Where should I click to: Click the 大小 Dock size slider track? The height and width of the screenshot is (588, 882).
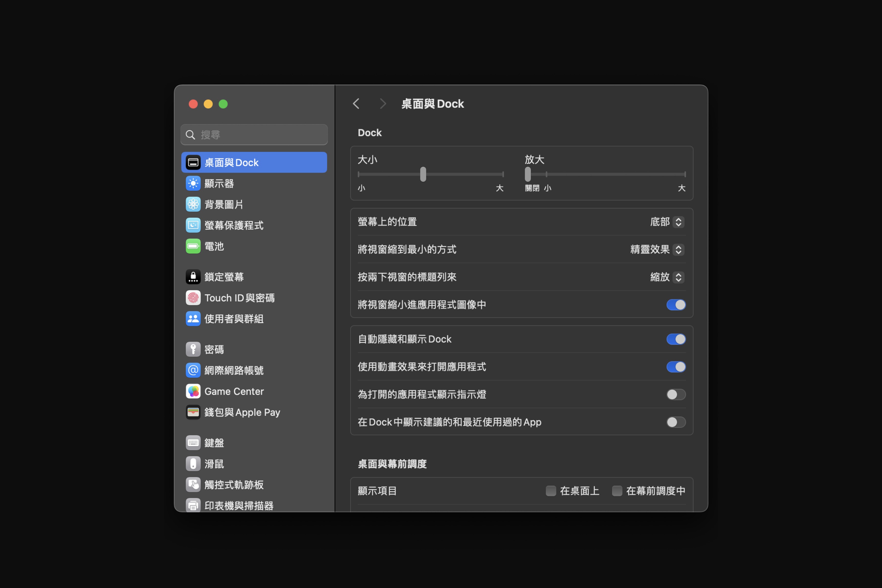(465, 174)
